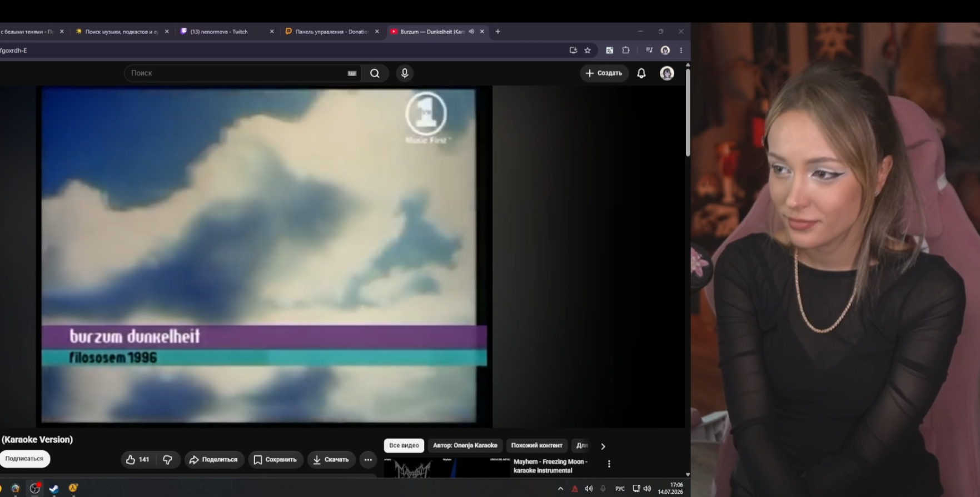The height and width of the screenshot is (497, 980).
Task: Open the on-screen keyboard in the search box
Action: pos(352,73)
